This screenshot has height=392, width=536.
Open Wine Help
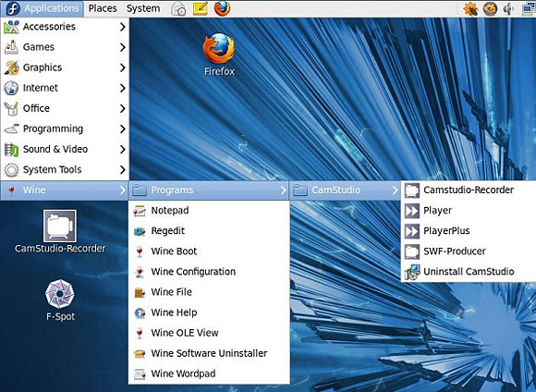[x=209, y=312]
